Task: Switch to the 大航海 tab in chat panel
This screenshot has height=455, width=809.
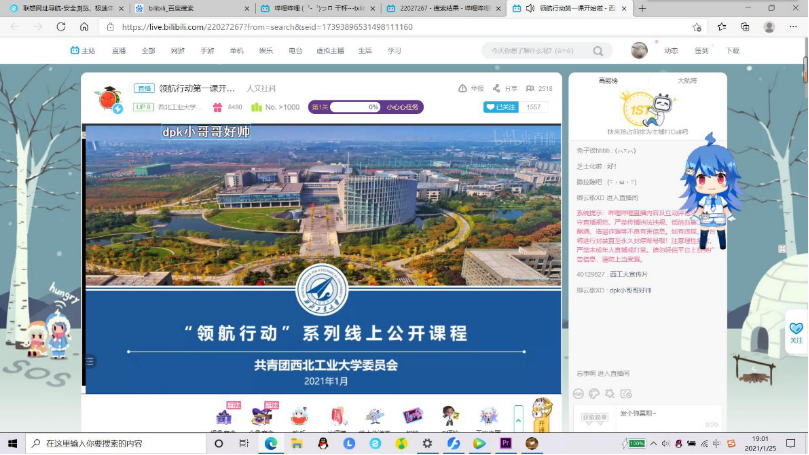Action: pos(687,80)
